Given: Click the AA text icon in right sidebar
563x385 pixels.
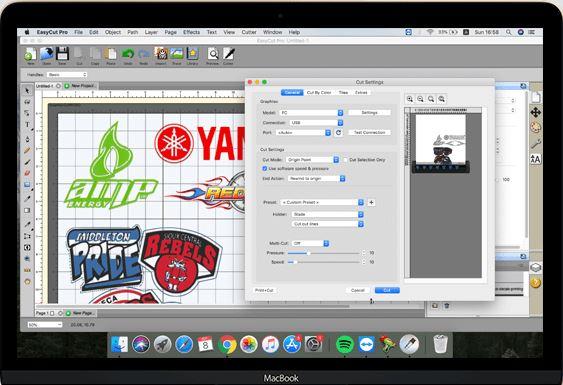Looking at the screenshot, I should click(535, 159).
